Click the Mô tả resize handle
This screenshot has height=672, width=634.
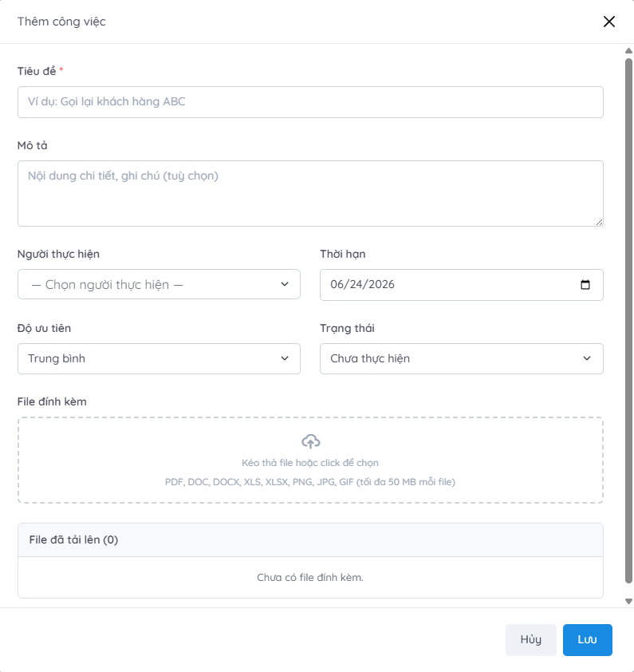[599, 222]
